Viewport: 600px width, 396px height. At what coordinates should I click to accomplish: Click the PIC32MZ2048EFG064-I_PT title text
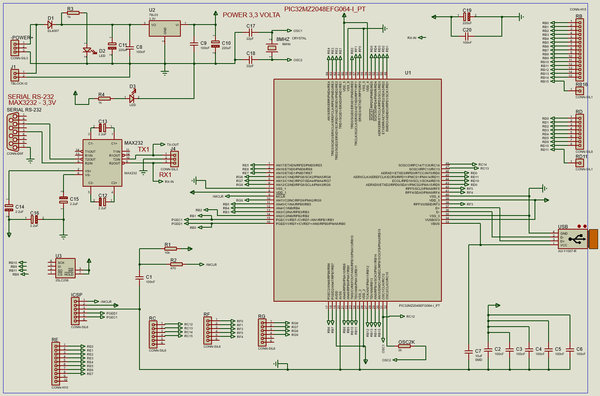(324, 9)
